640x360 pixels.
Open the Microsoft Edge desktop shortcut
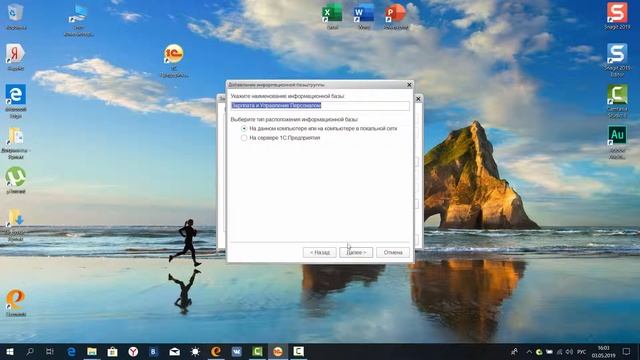click(x=16, y=100)
